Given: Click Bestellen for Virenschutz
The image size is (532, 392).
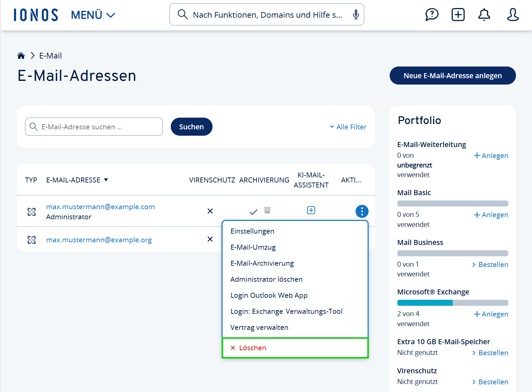Looking at the screenshot, I should [490, 382].
